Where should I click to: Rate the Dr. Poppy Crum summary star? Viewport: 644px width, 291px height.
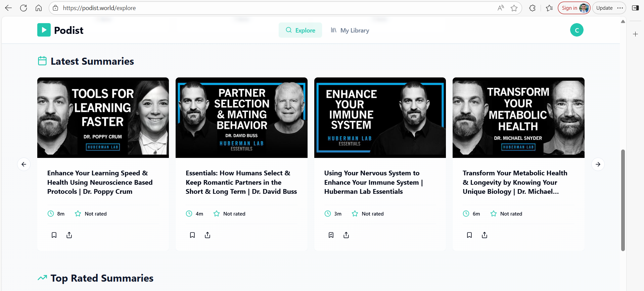coord(78,214)
